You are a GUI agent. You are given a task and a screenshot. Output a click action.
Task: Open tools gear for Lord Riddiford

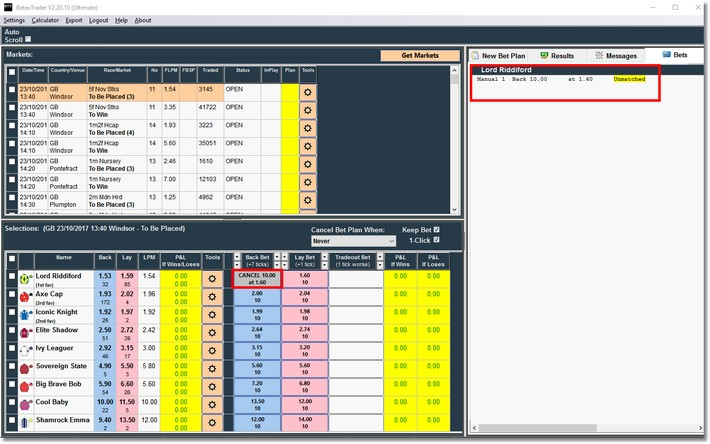(212, 279)
